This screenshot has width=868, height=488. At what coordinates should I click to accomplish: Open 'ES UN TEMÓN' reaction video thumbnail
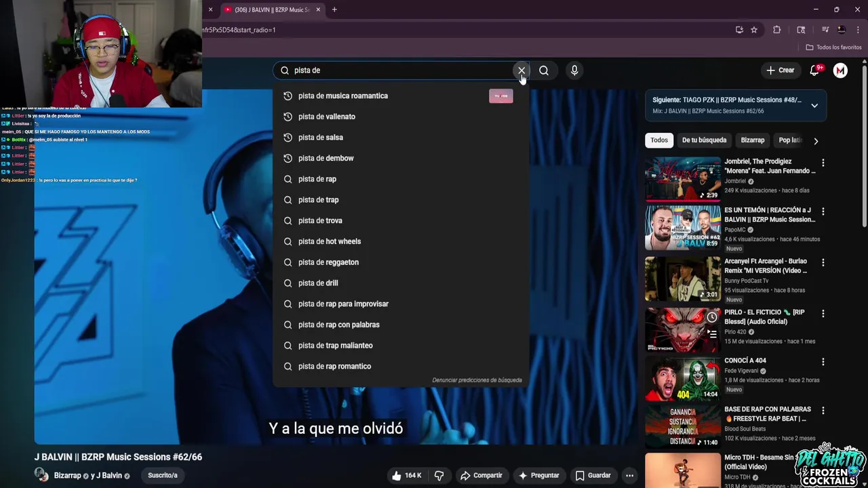point(683,228)
